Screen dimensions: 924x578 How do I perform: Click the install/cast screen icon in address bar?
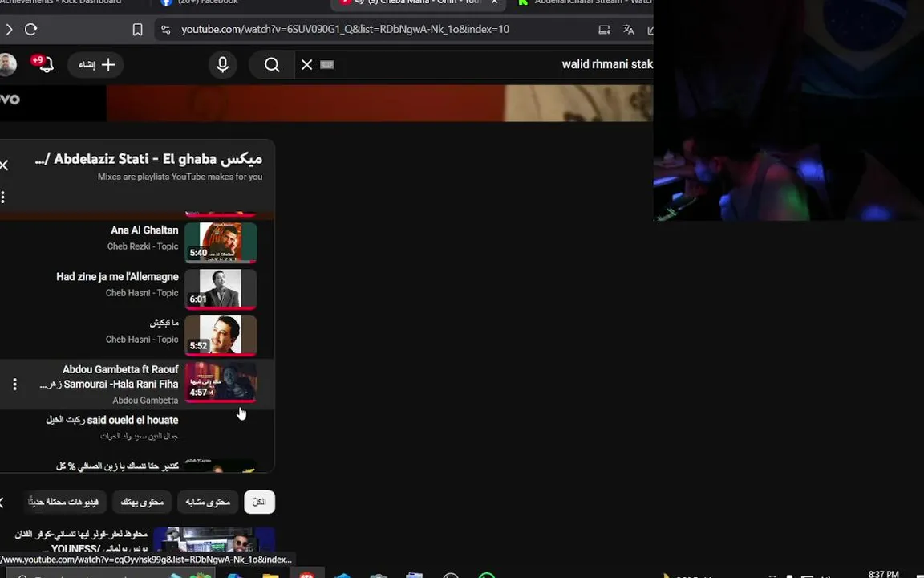pos(604,30)
